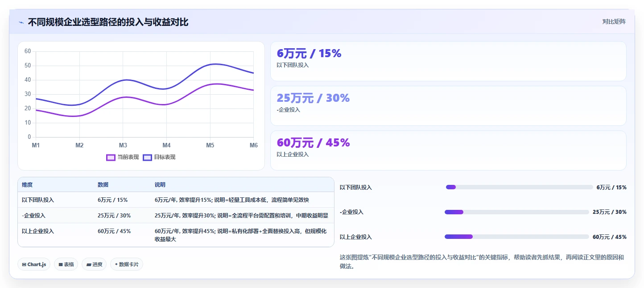Click the 数据 column header
The width and height of the screenshot is (644, 288).
point(103,185)
